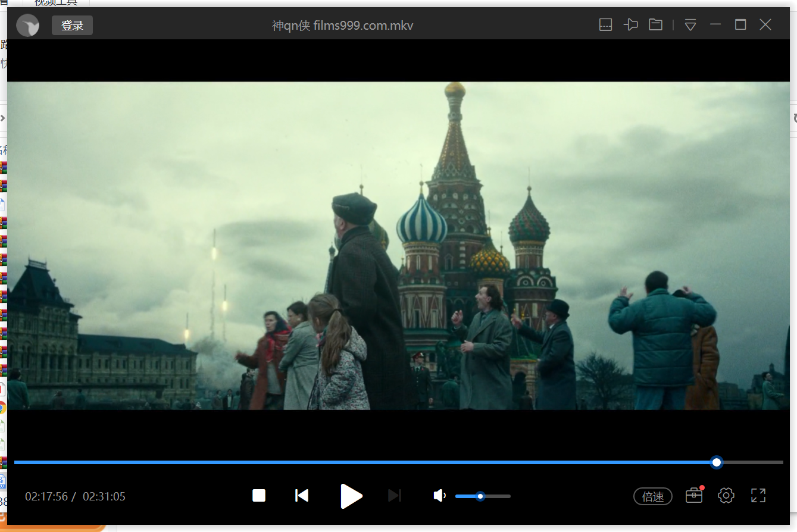Mute the audio speaker icon
797x532 pixels.
(x=439, y=496)
